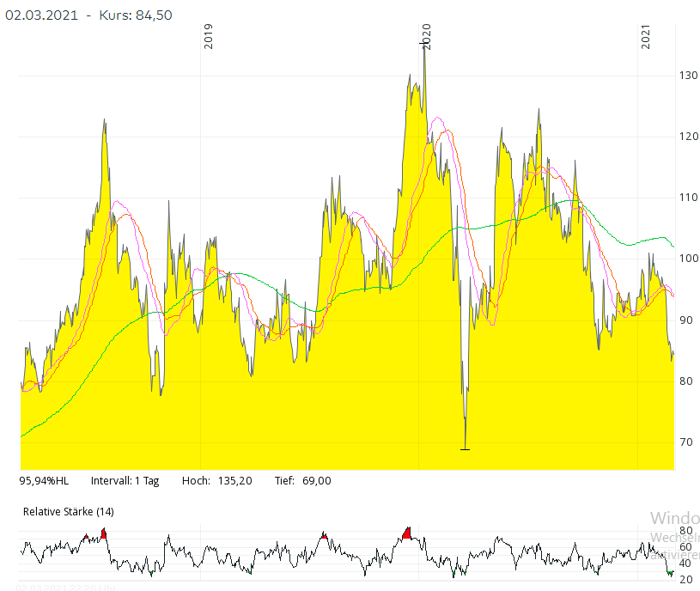Image resolution: width=700 pixels, height=591 pixels.
Task: Click the largest red overbought RSI peak before 2020
Action: point(407,533)
